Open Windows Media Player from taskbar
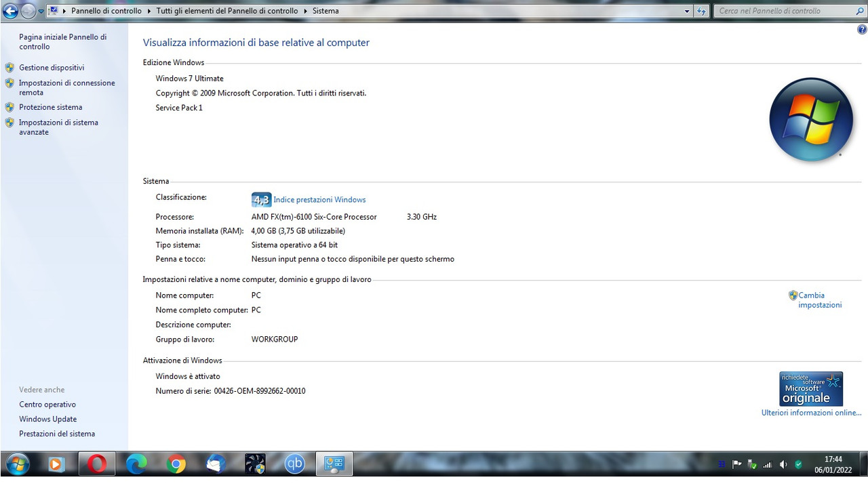 point(56,464)
